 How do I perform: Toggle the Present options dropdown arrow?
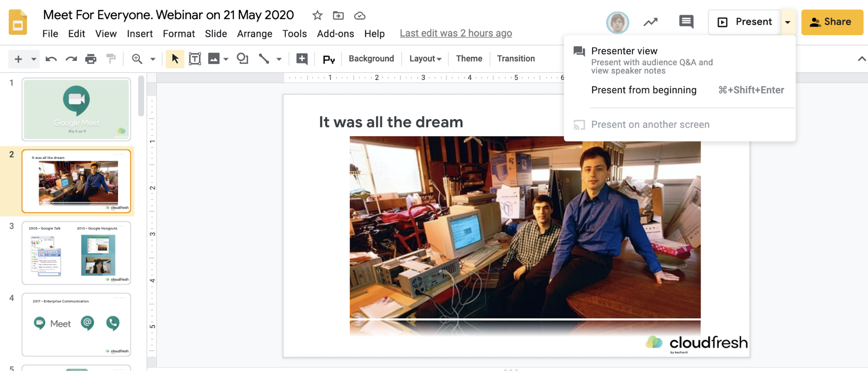(788, 22)
